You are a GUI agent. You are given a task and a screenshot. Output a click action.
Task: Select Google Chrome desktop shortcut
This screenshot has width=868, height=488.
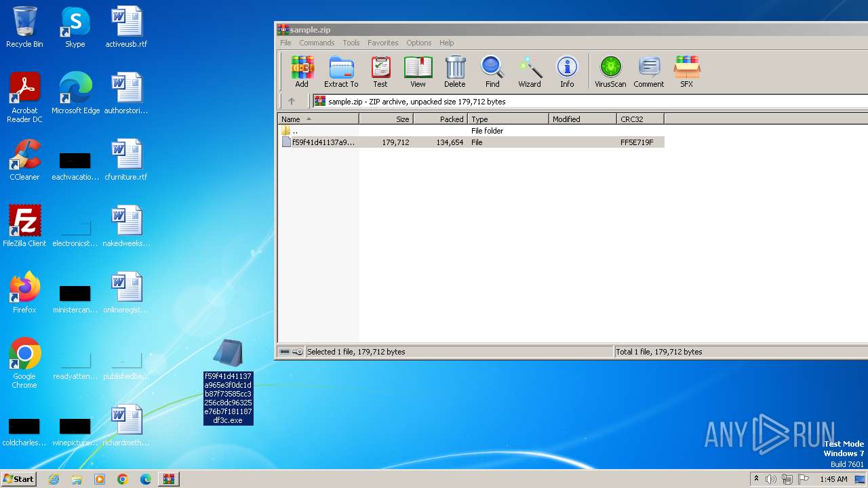[x=24, y=363]
